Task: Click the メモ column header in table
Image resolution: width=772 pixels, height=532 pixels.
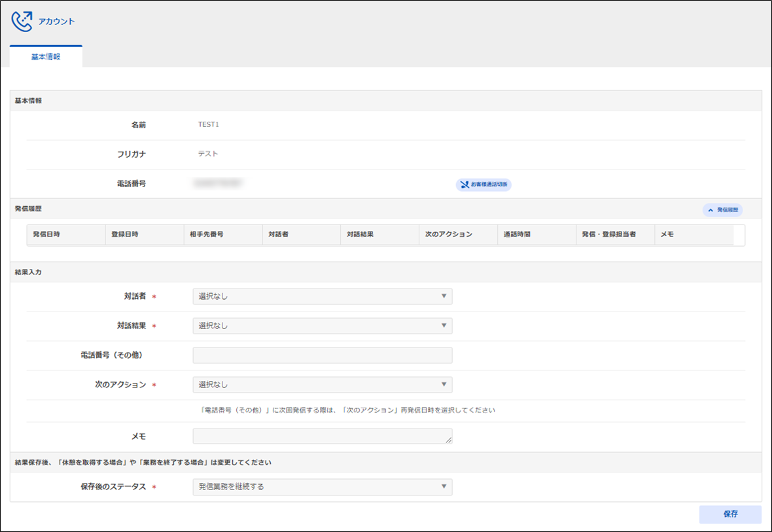Action: pyautogui.click(x=693, y=234)
